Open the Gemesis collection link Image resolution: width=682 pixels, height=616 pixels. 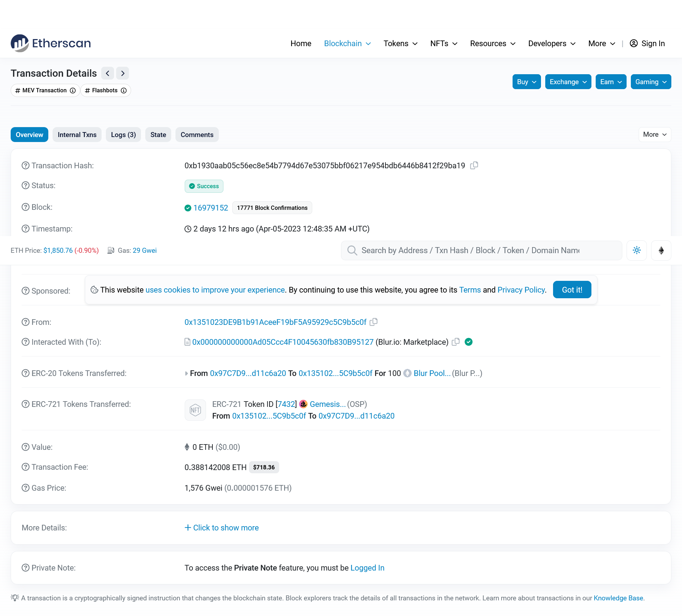328,404
